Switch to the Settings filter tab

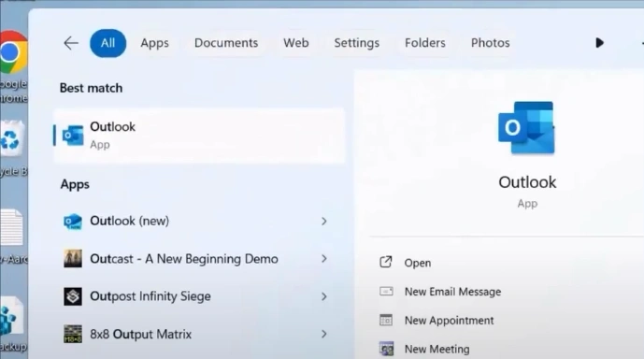[x=356, y=43]
